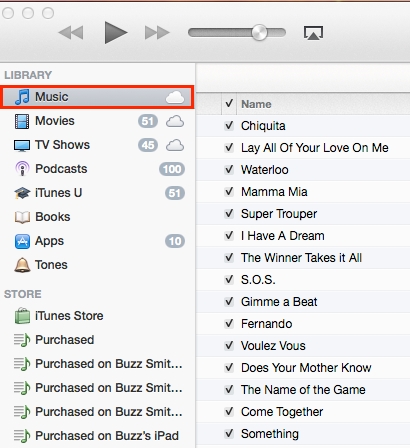Open the Apps library
This screenshot has height=448, width=410.
[97, 241]
